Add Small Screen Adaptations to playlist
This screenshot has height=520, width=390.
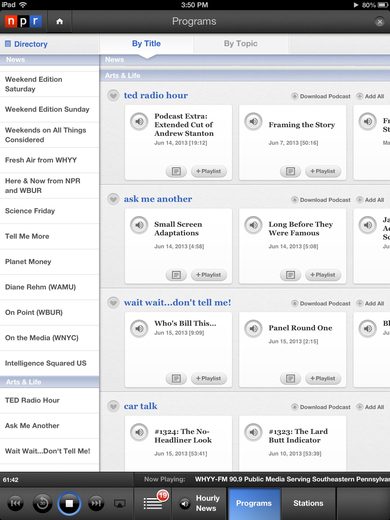[209, 275]
